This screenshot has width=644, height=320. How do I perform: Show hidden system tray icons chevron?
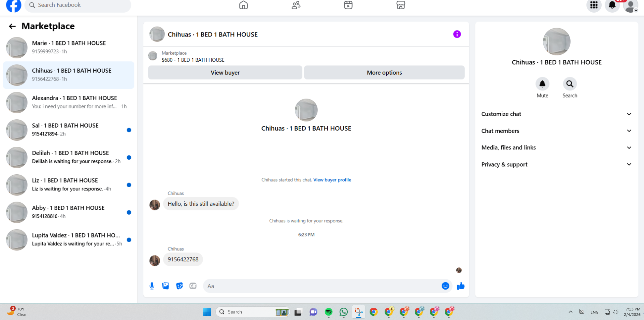[570, 312]
